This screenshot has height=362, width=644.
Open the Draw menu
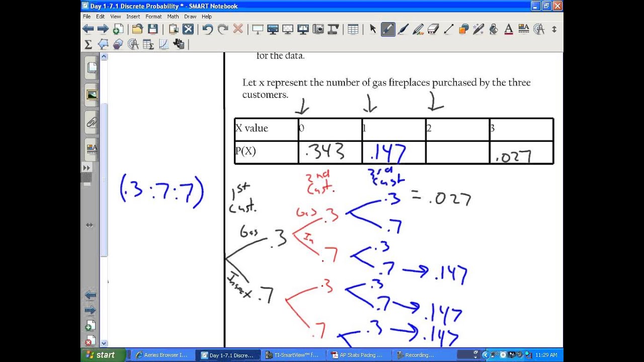pos(190,17)
